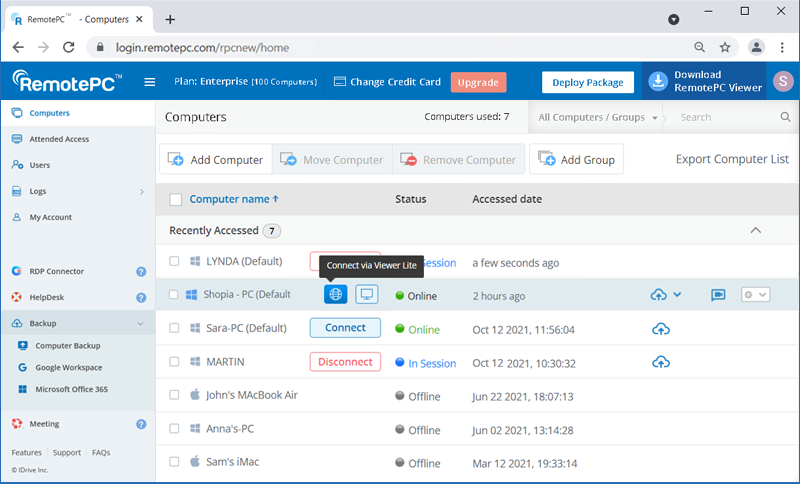Toggle the select-all checkbox beside Computer name

(x=176, y=199)
